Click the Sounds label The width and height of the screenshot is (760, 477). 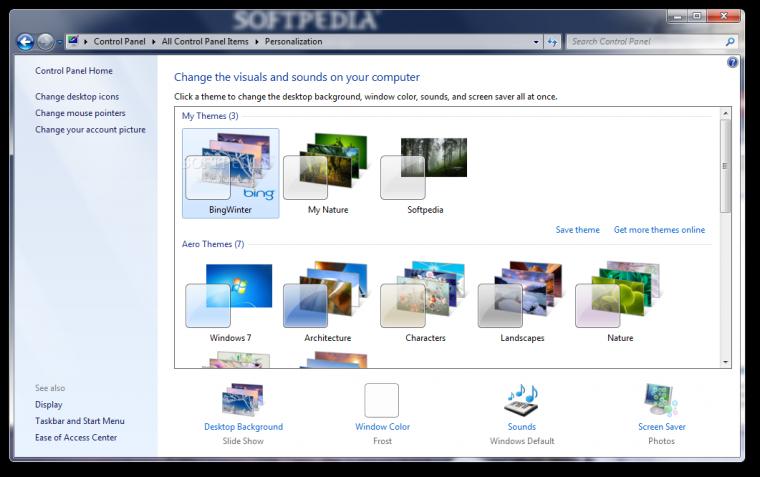tap(522, 427)
